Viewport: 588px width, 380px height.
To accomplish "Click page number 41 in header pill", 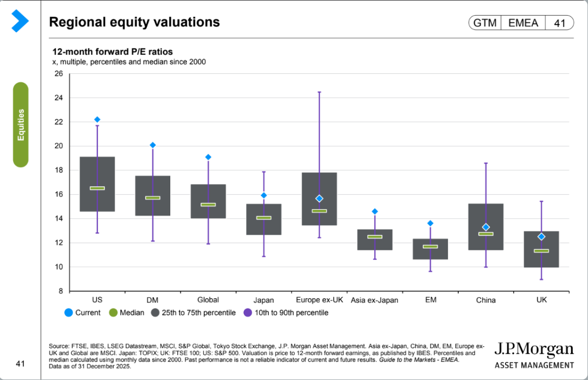I will click(559, 23).
